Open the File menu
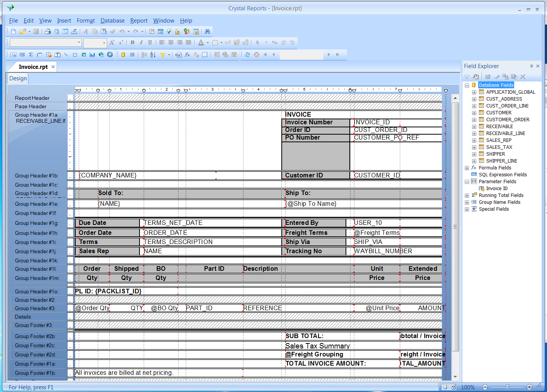The height and width of the screenshot is (392, 547). [13, 21]
